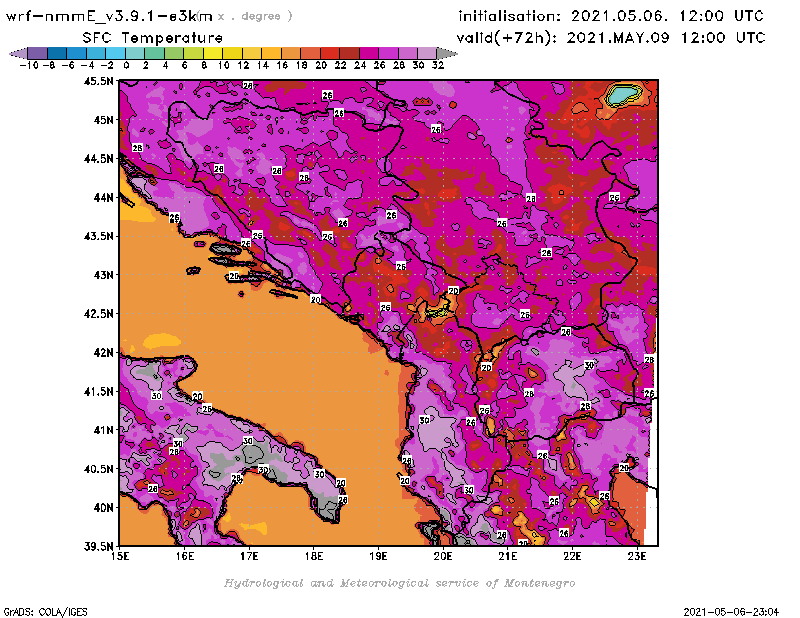Image resolution: width=800 pixels, height=618 pixels.
Task: Click the light blue -4 to -2 swatch
Action: [x=96, y=53]
